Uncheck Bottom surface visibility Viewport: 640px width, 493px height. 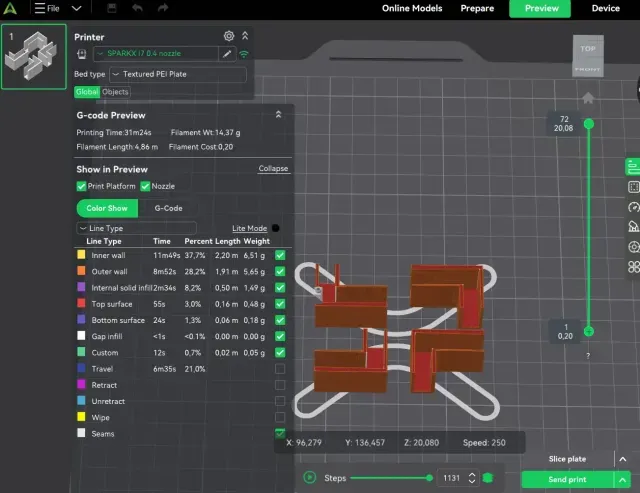click(x=280, y=320)
